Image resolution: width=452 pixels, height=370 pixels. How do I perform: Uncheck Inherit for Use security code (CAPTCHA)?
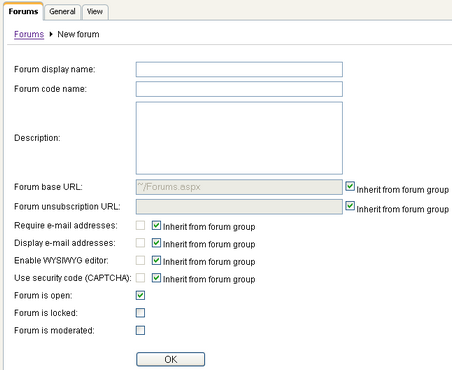coord(156,278)
